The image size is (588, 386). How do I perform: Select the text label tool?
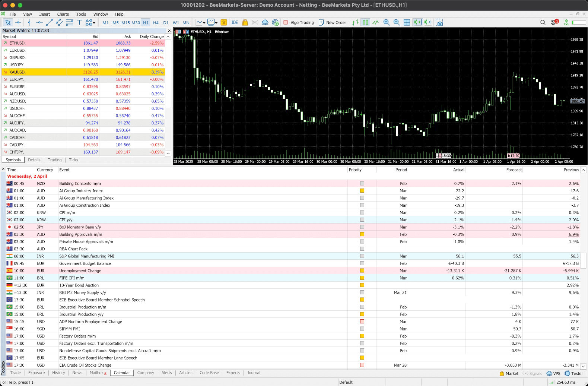[x=79, y=22]
